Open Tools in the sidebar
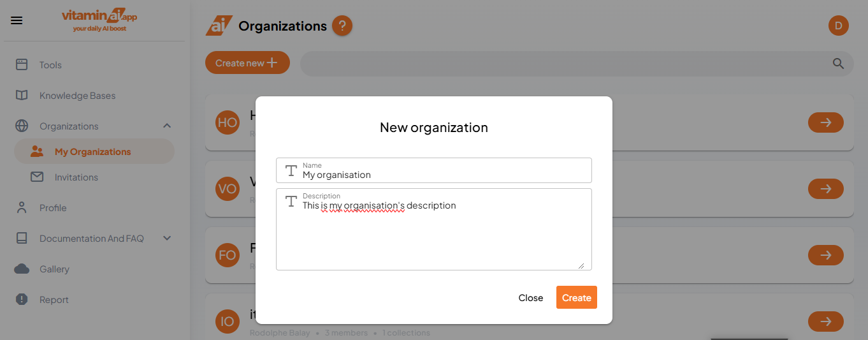 [x=50, y=65]
